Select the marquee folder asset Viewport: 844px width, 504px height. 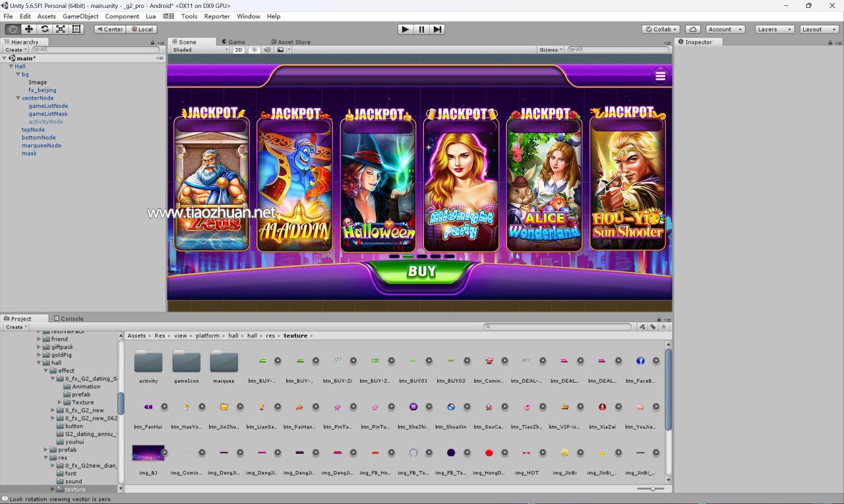click(224, 368)
